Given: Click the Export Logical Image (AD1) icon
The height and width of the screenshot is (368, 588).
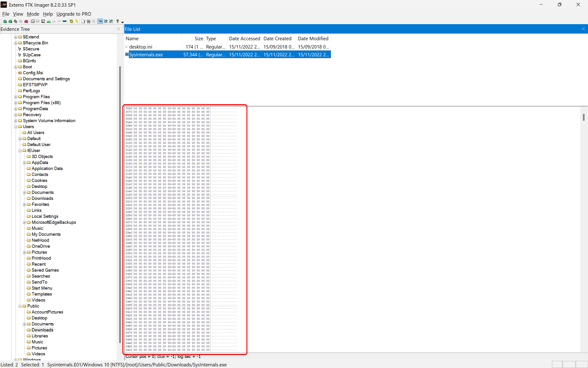Looking at the screenshot, I should coord(43,21).
